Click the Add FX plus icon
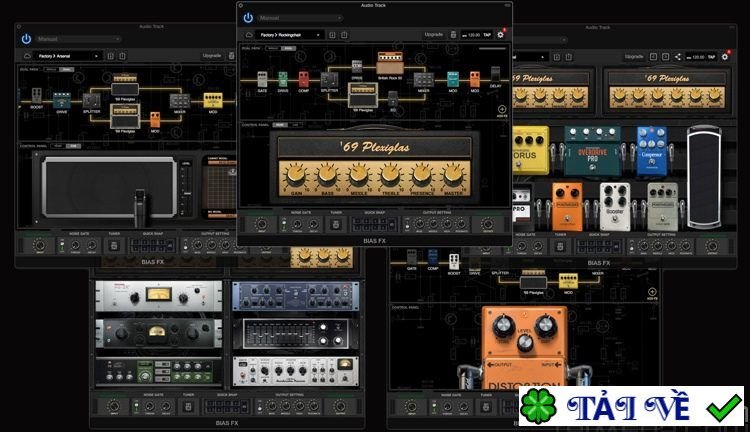Image resolution: width=750 pixels, height=432 pixels. pos(501,109)
